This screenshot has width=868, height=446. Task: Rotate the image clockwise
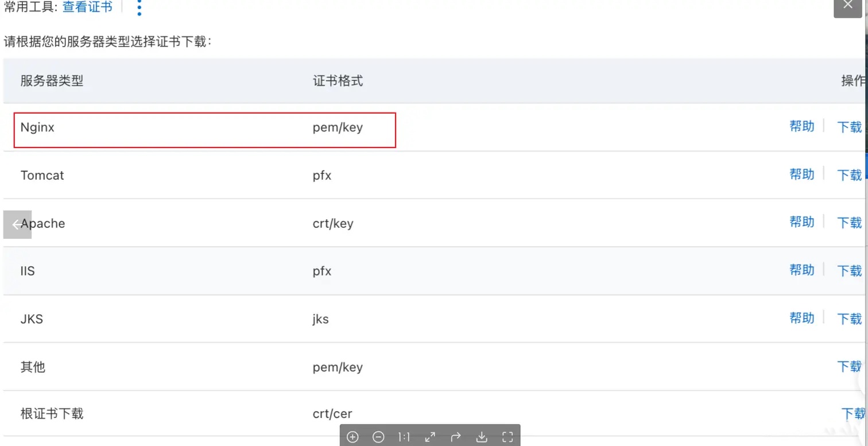(456, 437)
